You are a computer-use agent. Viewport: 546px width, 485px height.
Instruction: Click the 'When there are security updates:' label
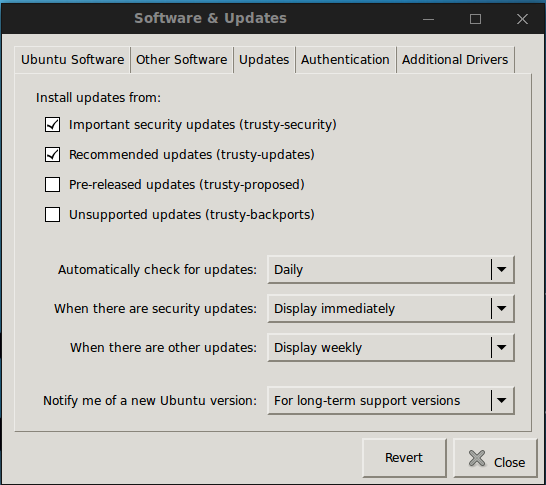155,309
